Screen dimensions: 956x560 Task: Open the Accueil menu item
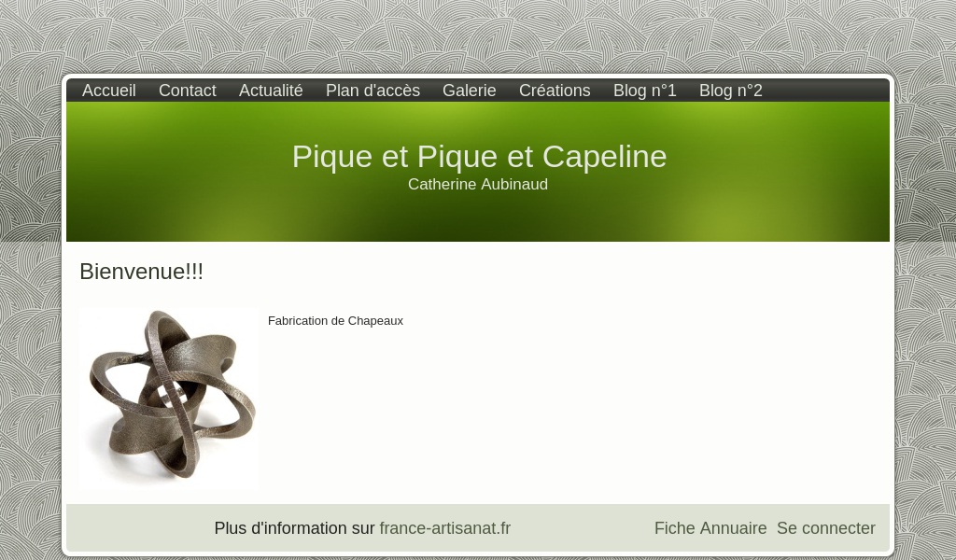(108, 91)
